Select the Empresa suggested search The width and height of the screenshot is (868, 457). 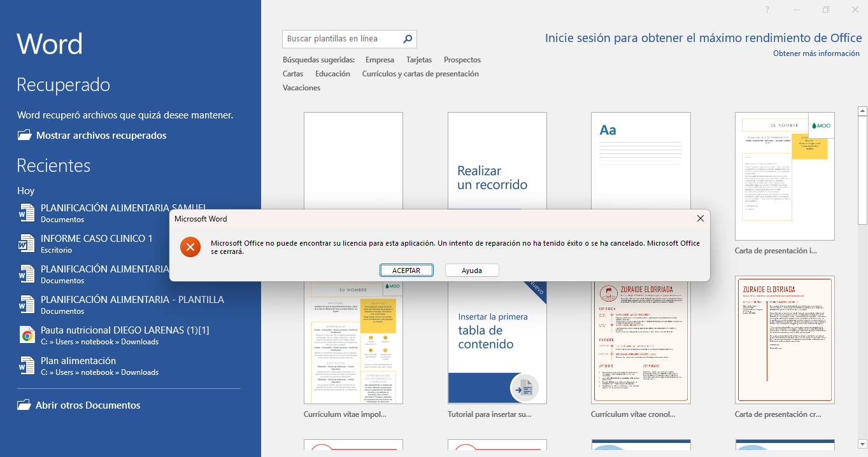click(x=380, y=60)
